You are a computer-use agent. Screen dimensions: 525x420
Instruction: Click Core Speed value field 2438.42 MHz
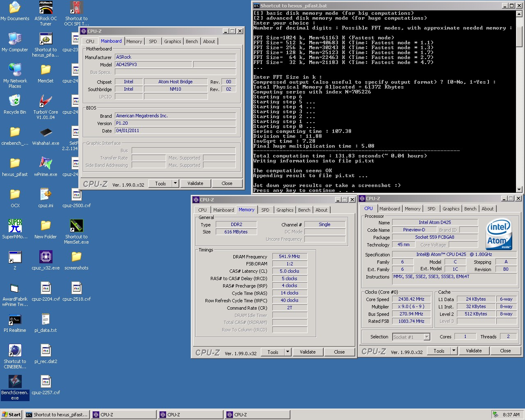pyautogui.click(x=411, y=299)
